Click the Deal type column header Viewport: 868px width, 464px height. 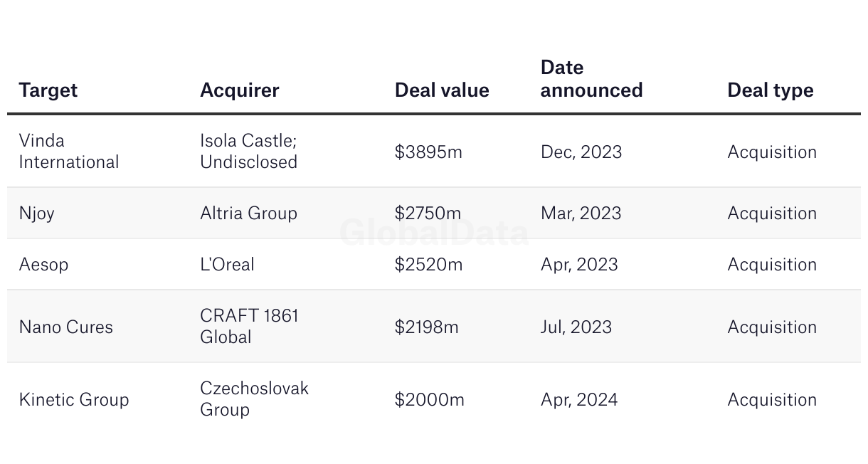[x=771, y=90]
